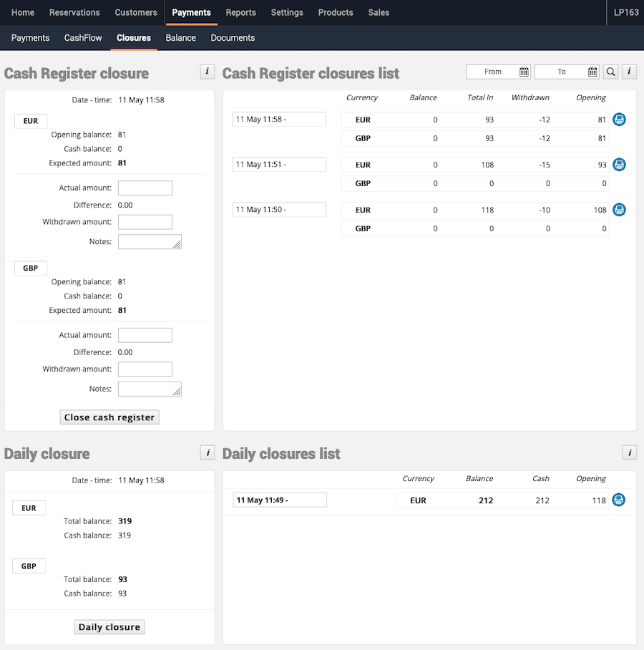The width and height of the screenshot is (644, 650).
Task: Select the Payments main menu
Action: pos(192,12)
